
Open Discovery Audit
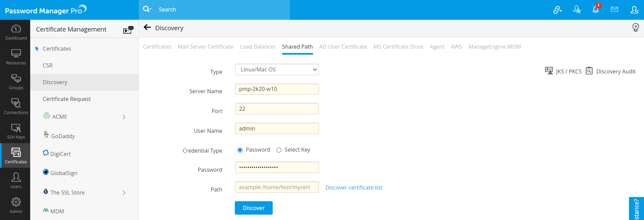[x=611, y=71]
